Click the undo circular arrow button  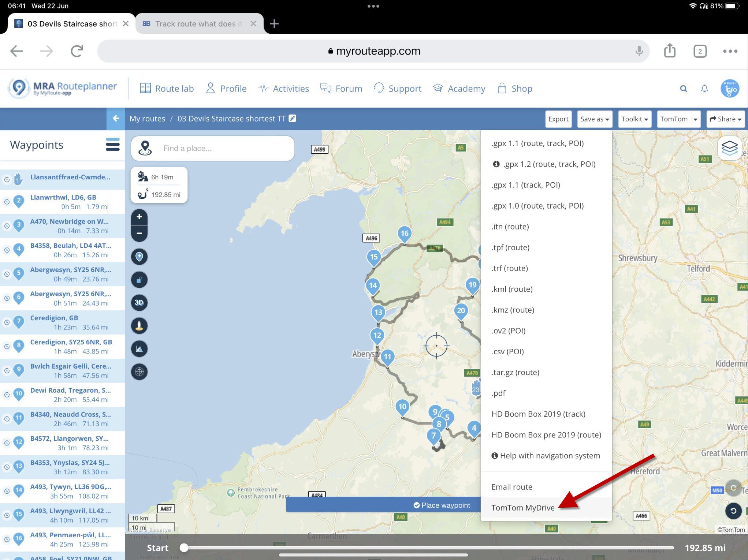point(733,511)
